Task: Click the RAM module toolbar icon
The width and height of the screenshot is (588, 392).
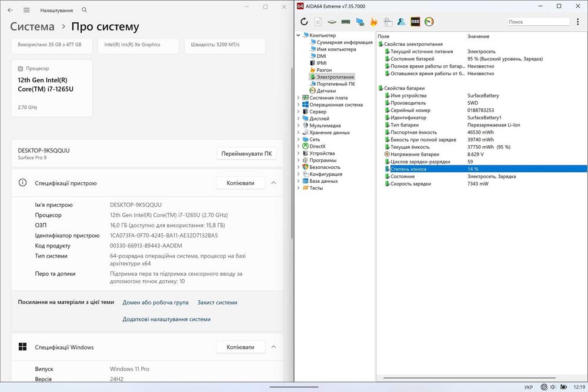Action: coord(346,22)
